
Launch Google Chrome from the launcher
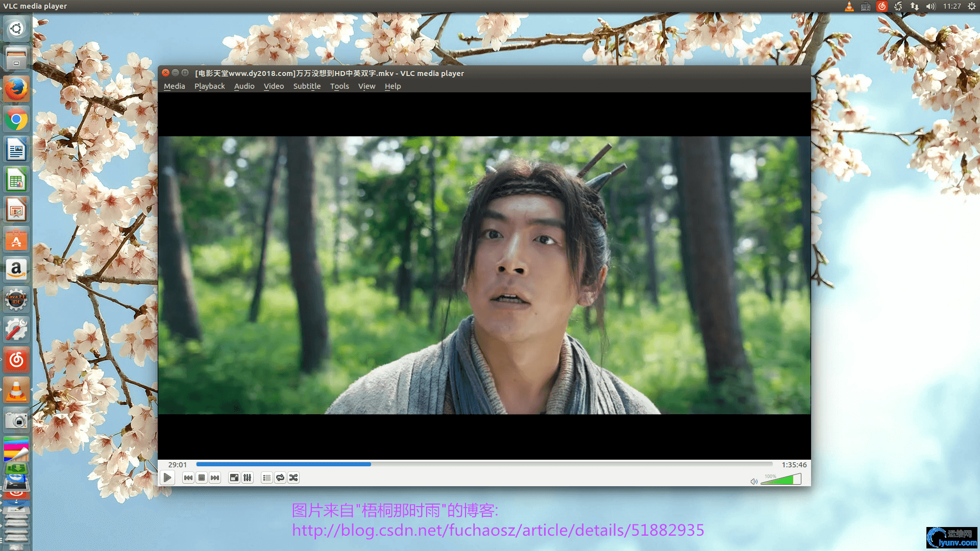(16, 119)
